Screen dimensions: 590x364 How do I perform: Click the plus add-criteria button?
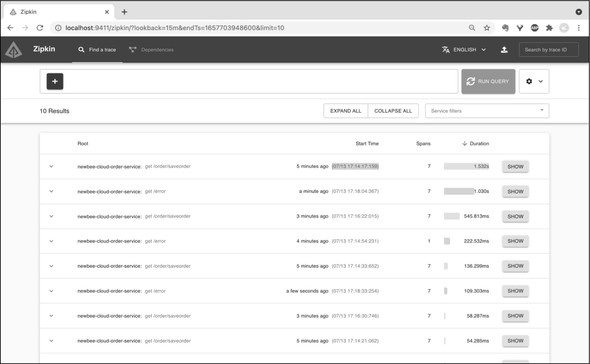(x=55, y=81)
